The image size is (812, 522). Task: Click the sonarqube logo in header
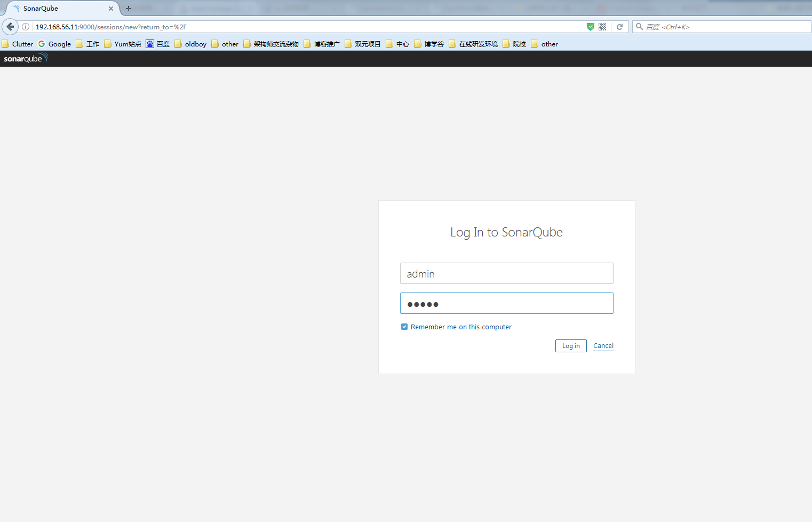coord(26,58)
